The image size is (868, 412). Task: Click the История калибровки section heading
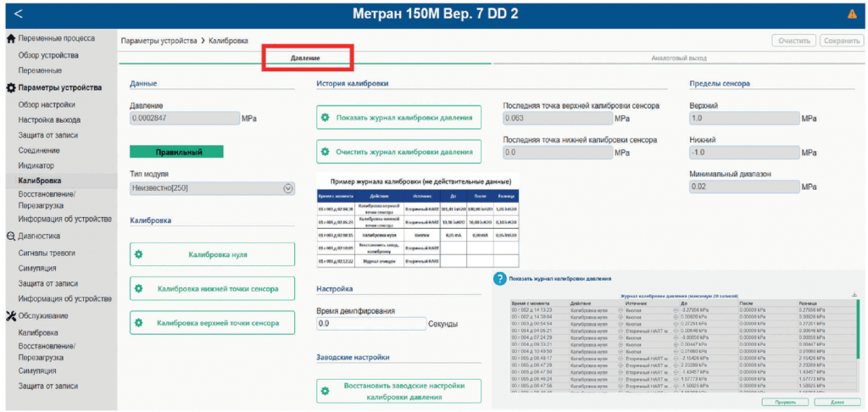(x=353, y=84)
